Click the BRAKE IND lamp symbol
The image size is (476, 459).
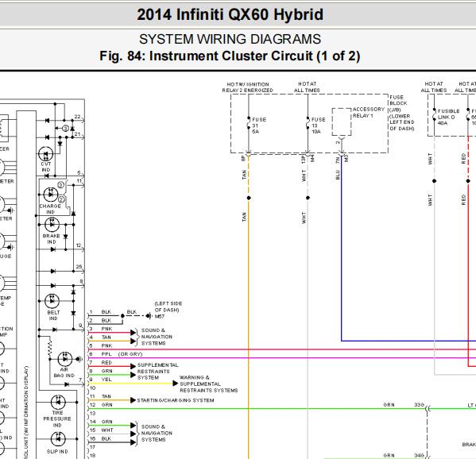pos(52,225)
